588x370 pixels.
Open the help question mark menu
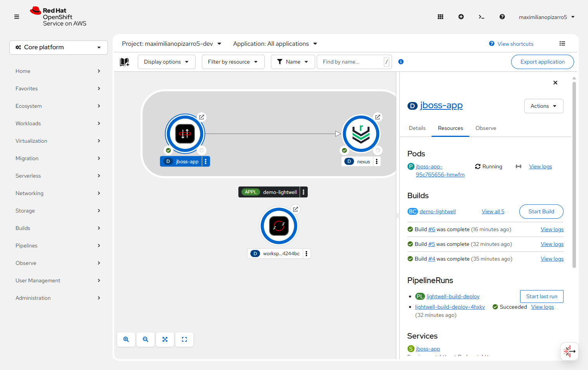pyautogui.click(x=502, y=17)
